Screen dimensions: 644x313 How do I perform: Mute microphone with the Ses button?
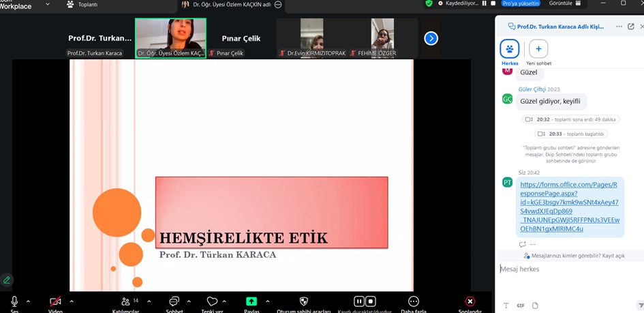point(14,301)
